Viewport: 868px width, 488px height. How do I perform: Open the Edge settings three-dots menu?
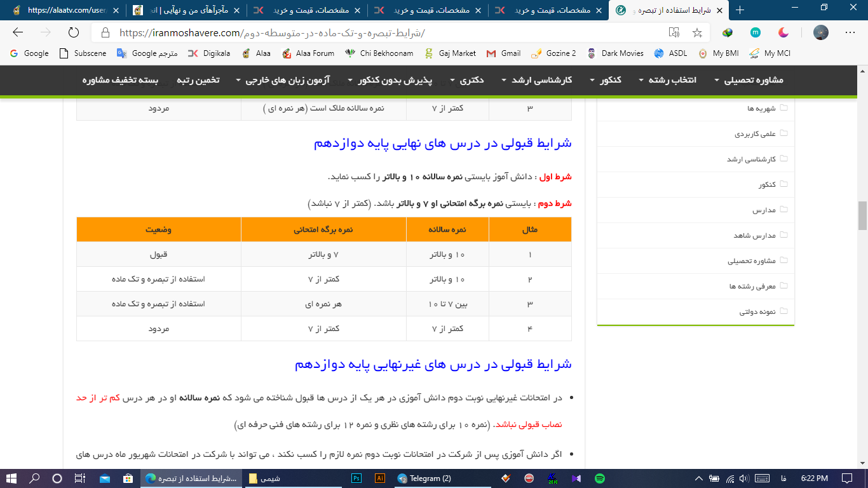tap(850, 32)
